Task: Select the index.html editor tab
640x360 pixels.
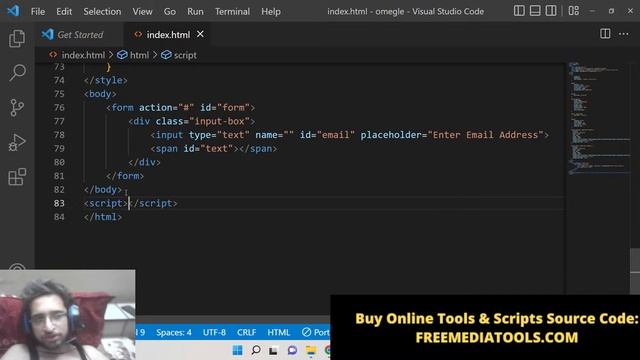Action: (167, 35)
